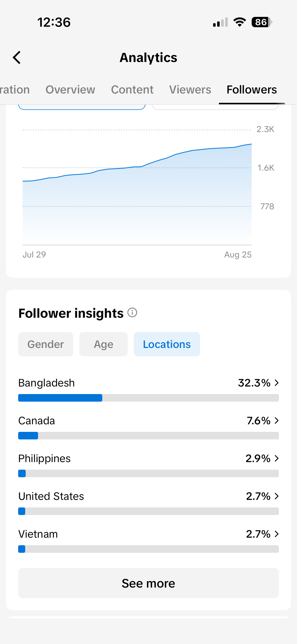Open Vietnam chevron arrow
Image resolution: width=297 pixels, height=644 pixels.
tap(277, 534)
